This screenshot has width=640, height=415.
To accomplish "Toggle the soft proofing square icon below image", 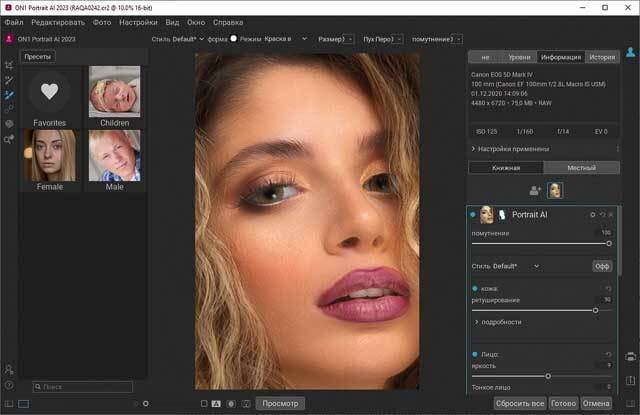I will (x=204, y=404).
